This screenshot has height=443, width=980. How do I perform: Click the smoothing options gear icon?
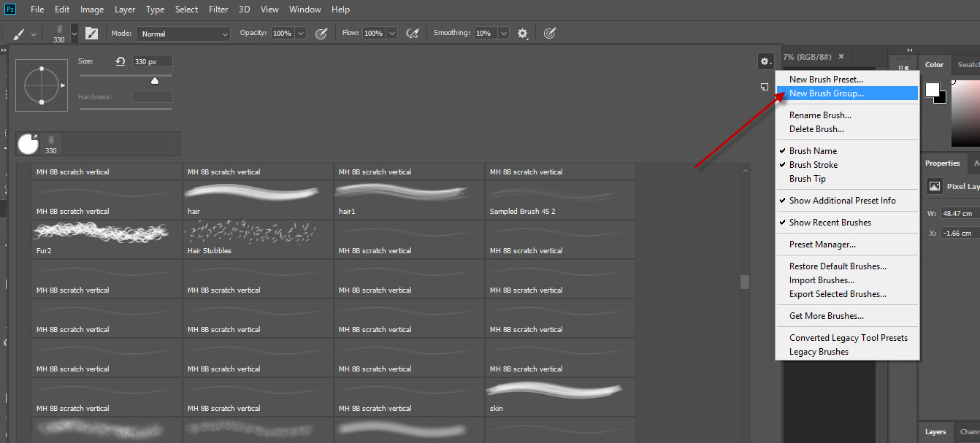pyautogui.click(x=523, y=34)
